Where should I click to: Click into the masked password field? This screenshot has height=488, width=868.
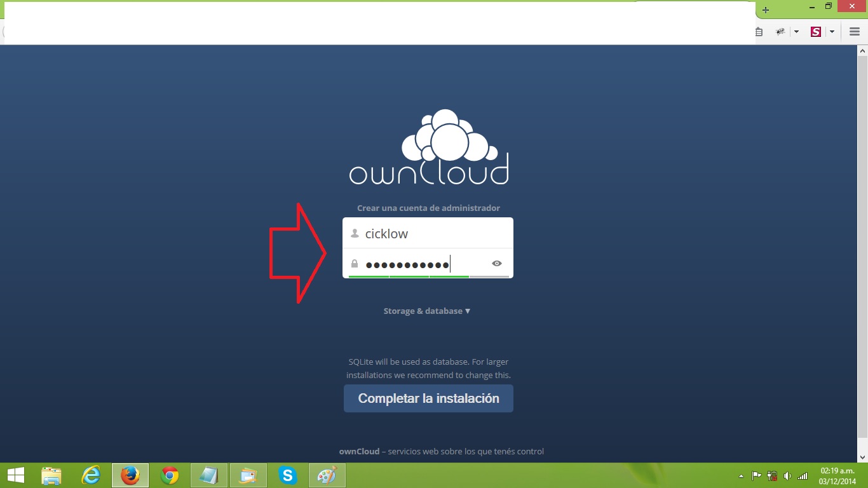428,264
